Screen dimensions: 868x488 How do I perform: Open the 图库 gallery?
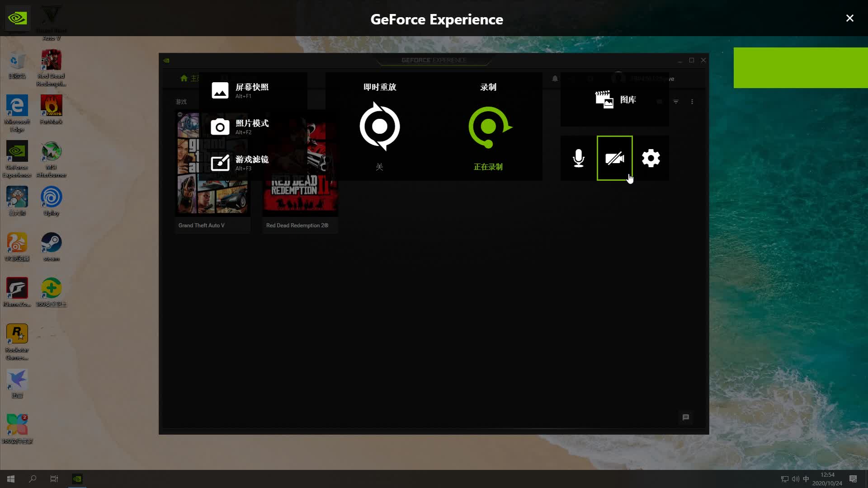tap(615, 99)
